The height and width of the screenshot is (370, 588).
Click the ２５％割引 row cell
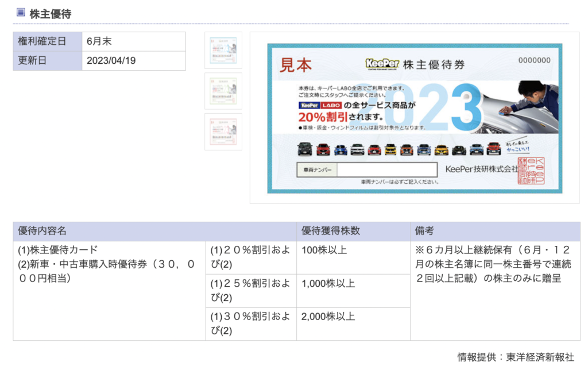click(x=251, y=291)
